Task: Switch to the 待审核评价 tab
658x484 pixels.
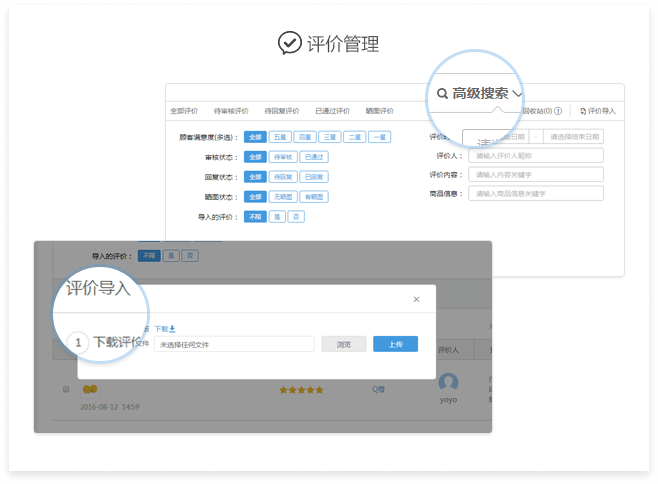Action: coord(231,111)
